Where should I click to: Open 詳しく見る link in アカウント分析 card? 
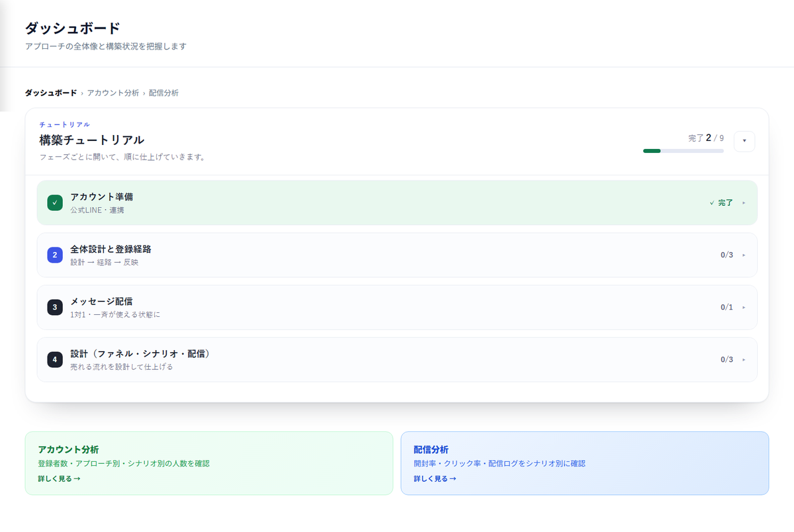60,478
